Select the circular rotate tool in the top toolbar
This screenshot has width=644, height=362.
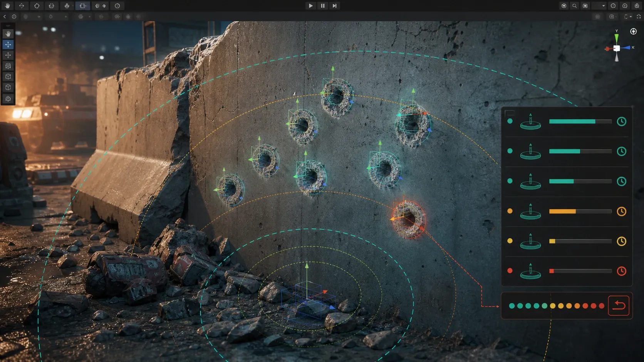coord(37,6)
